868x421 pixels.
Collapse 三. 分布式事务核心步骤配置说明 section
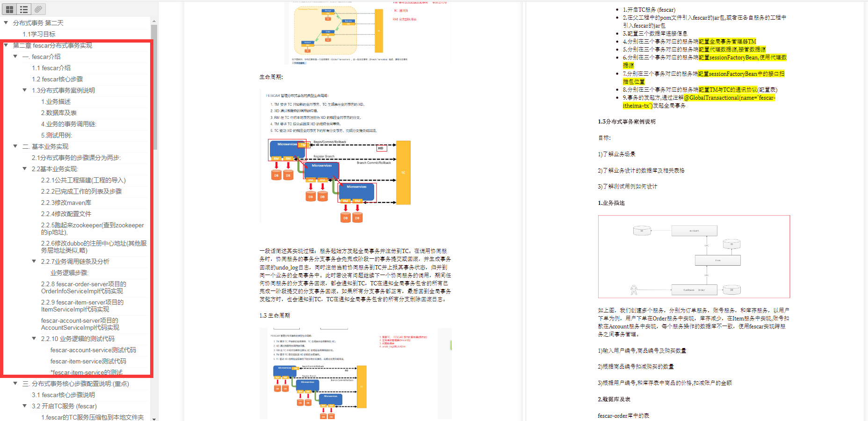[15, 383]
